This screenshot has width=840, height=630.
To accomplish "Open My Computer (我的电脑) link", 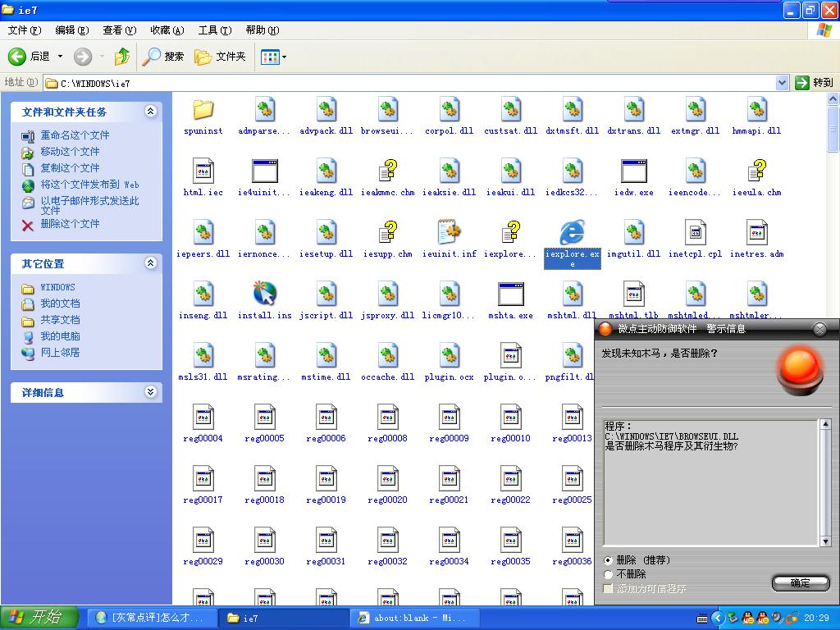I will point(60,336).
